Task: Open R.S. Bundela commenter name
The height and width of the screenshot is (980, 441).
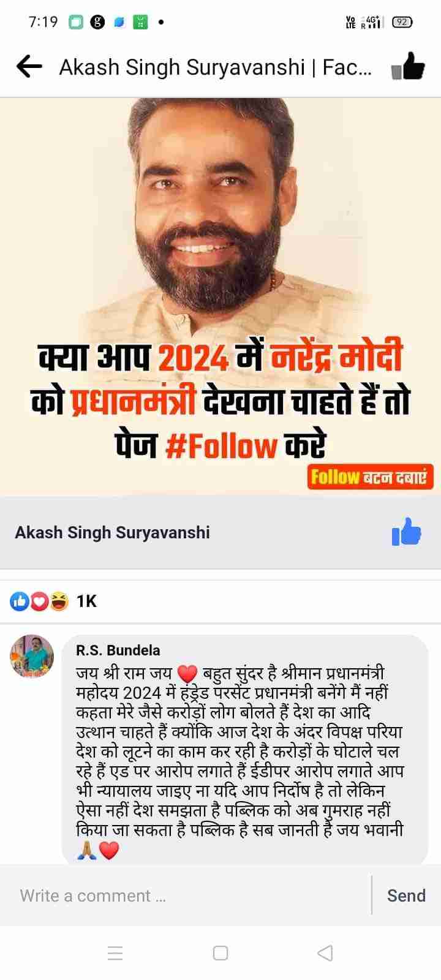Action: (118, 650)
